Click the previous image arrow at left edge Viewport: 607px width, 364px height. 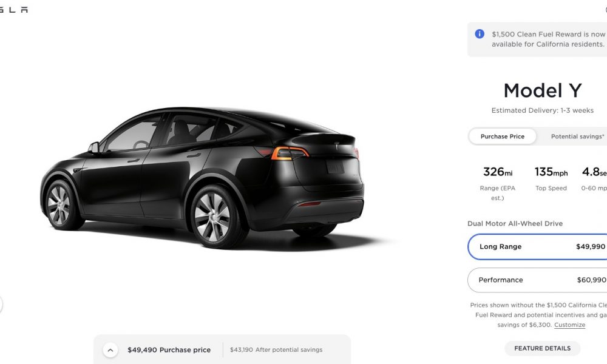click(x=1, y=305)
